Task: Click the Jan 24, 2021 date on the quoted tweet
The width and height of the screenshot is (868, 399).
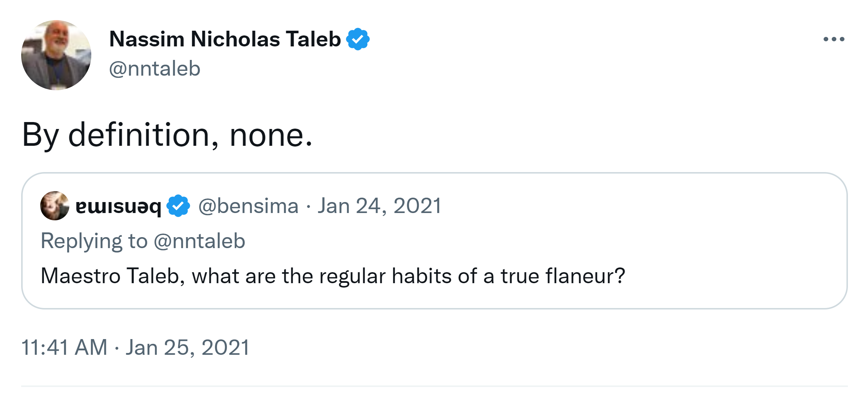Action: point(379,206)
